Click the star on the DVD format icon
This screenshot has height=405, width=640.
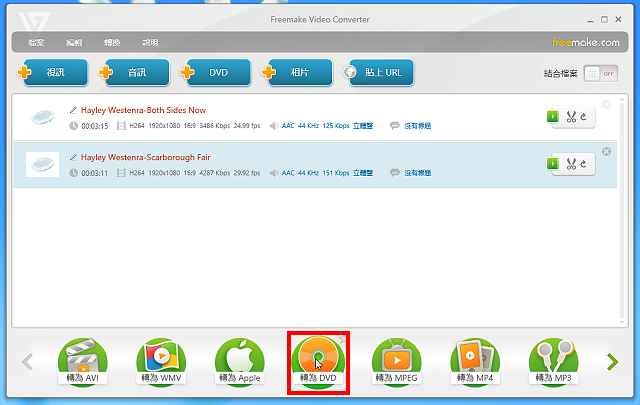coord(342,339)
